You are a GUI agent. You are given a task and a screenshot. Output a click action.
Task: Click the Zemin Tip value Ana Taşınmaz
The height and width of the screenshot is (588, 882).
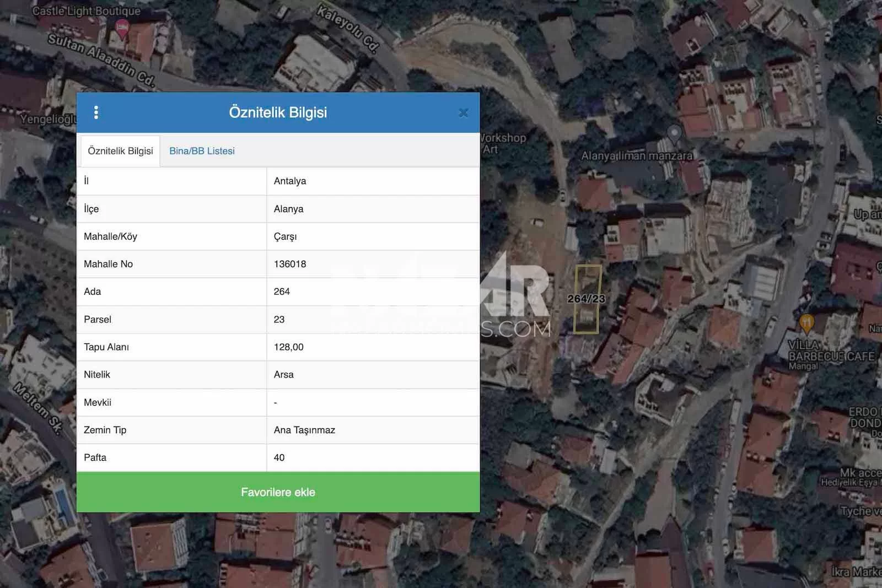coord(304,430)
